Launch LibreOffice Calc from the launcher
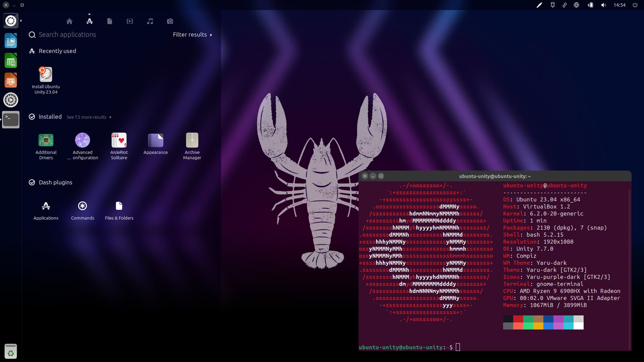The image size is (644, 362). (x=11, y=60)
